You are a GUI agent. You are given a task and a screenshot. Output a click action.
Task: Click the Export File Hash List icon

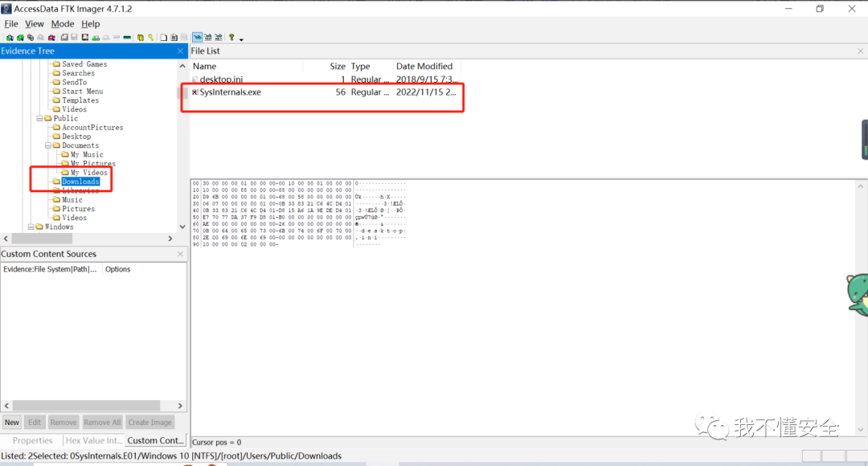pyautogui.click(x=174, y=38)
